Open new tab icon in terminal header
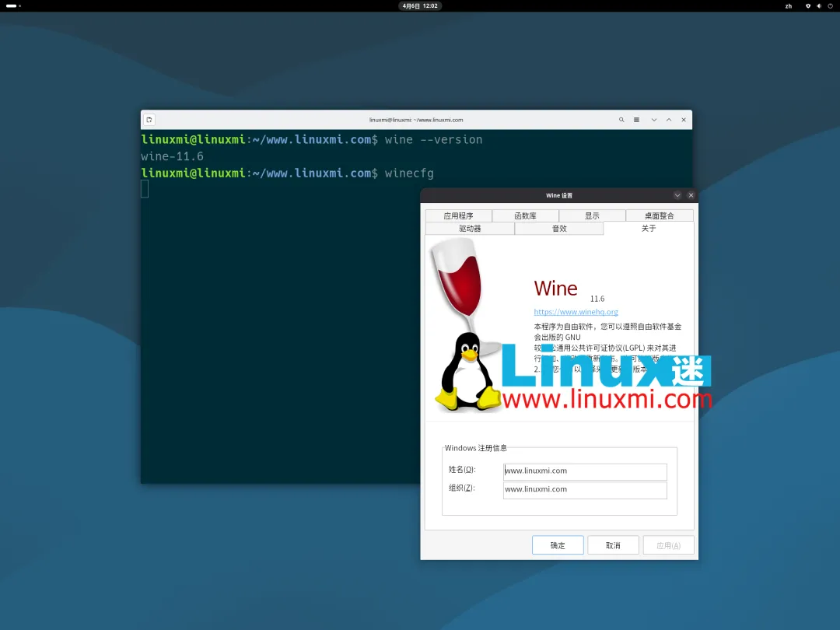The height and width of the screenshot is (630, 840). (x=149, y=120)
